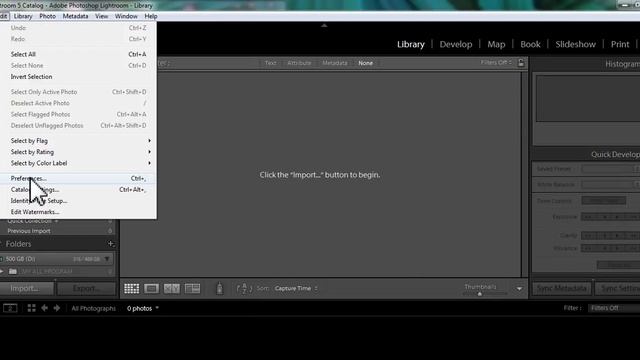Select None in the filter bar
640x360 pixels.
tap(365, 63)
